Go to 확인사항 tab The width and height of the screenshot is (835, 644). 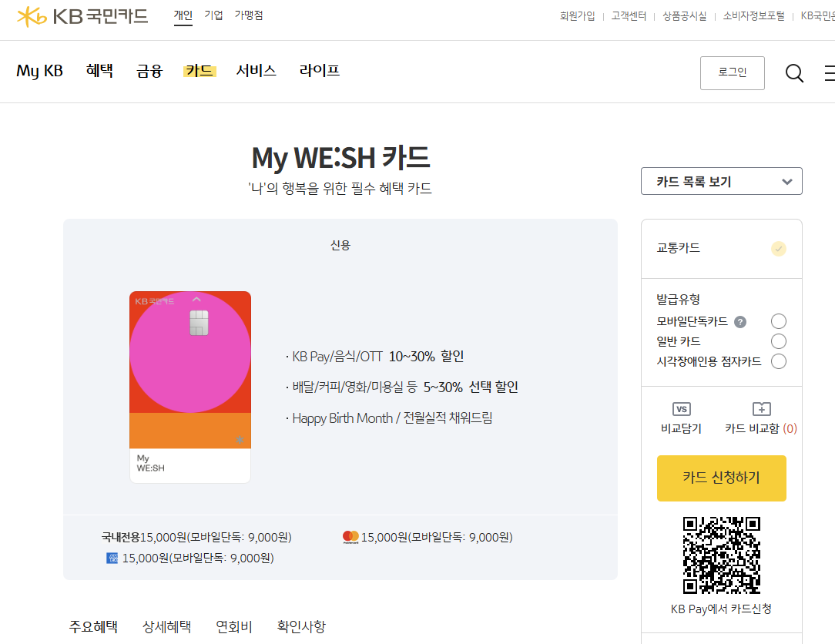click(301, 627)
